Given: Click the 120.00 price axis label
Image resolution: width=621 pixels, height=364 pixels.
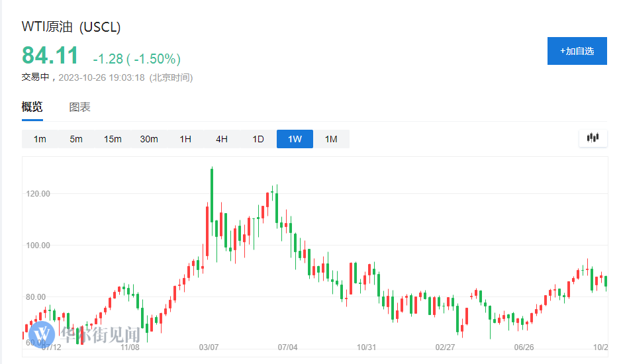Looking at the screenshot, I should (x=38, y=194).
